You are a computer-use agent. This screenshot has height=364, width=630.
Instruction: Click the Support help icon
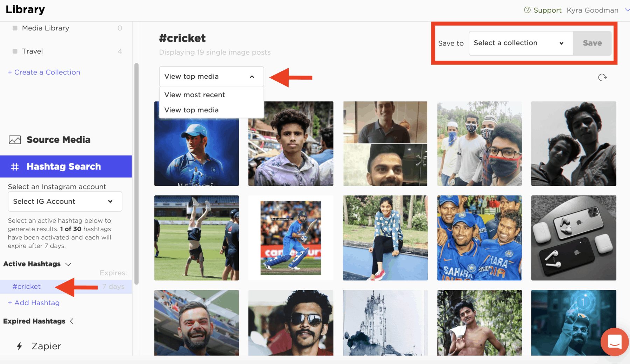point(527,10)
